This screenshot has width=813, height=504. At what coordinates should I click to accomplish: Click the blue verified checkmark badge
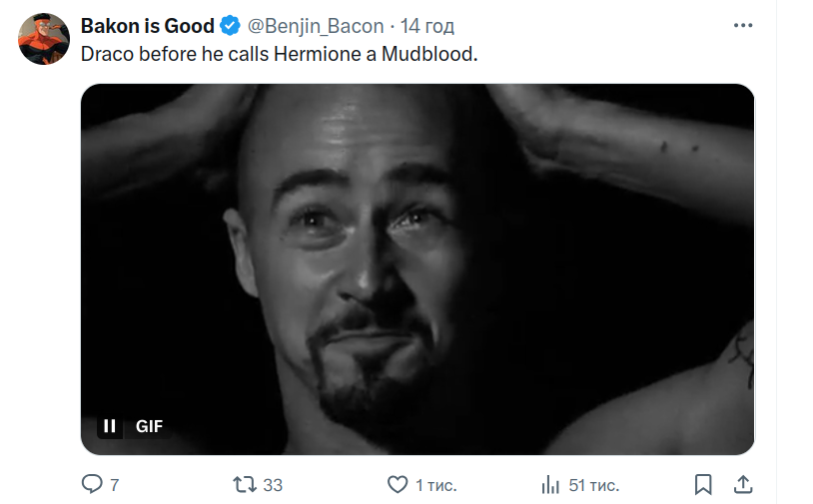pyautogui.click(x=230, y=26)
